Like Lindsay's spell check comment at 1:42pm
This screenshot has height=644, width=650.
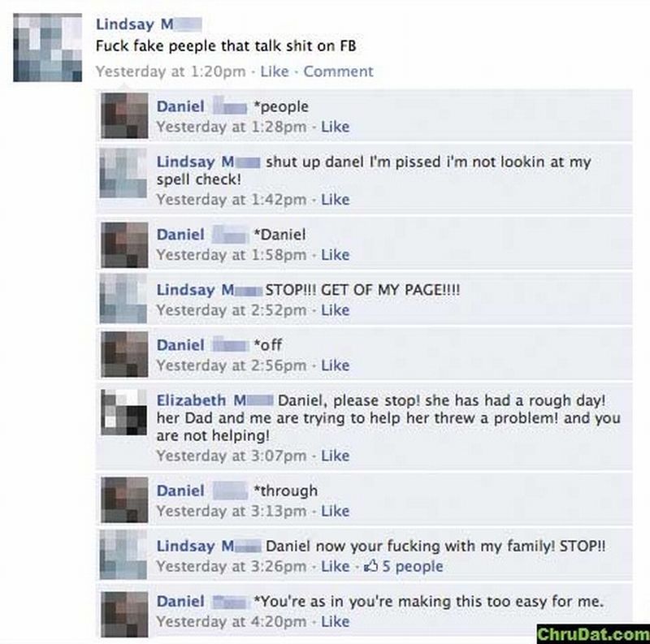(336, 199)
